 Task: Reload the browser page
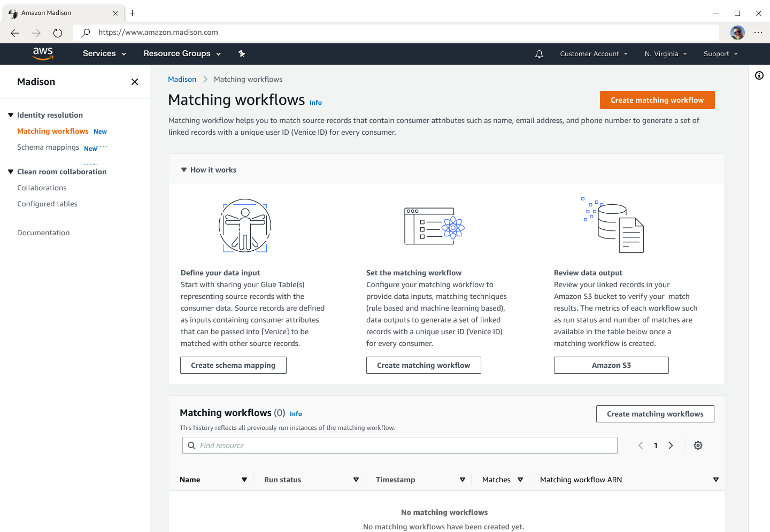point(58,33)
